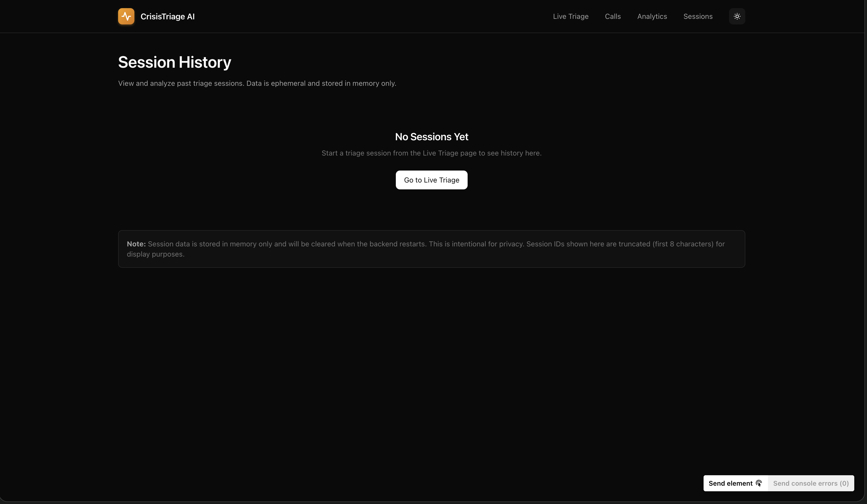Navigate to the Calls section
Screen dimensions: 867x504
pyautogui.click(x=613, y=16)
